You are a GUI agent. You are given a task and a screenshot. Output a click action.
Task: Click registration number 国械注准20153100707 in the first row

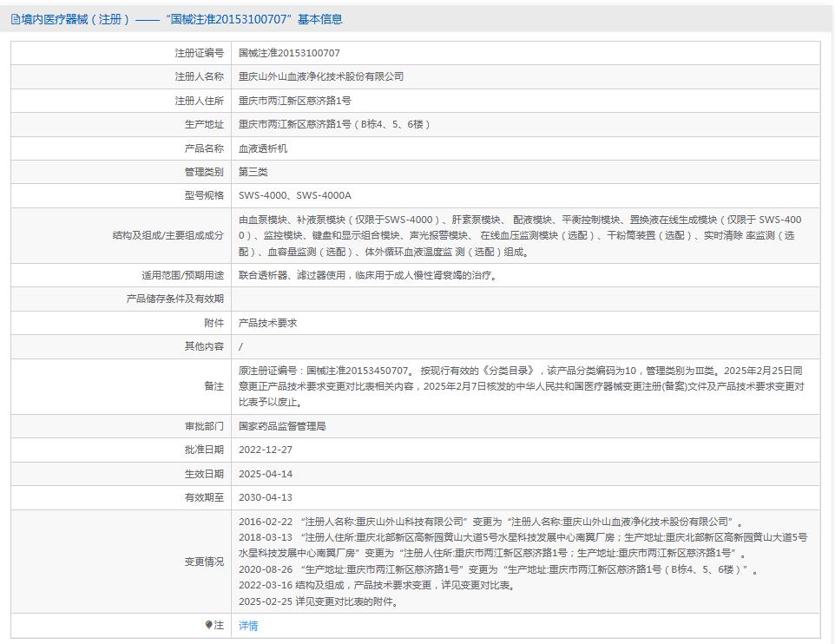289,53
